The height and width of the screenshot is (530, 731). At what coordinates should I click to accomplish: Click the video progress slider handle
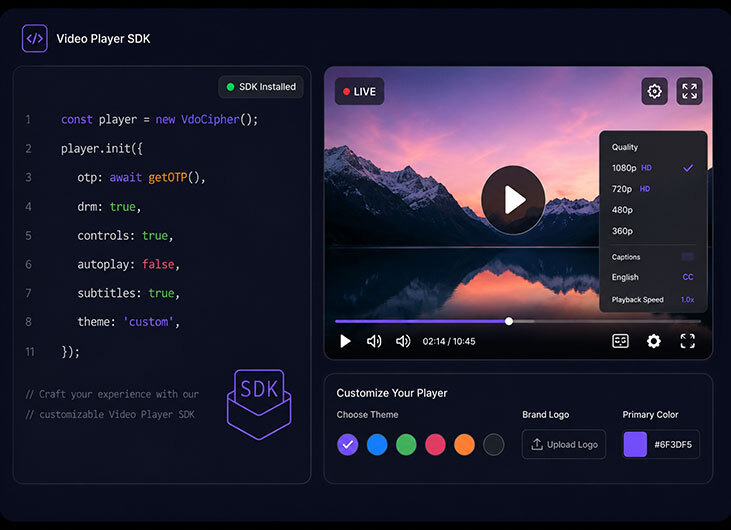[x=509, y=321]
